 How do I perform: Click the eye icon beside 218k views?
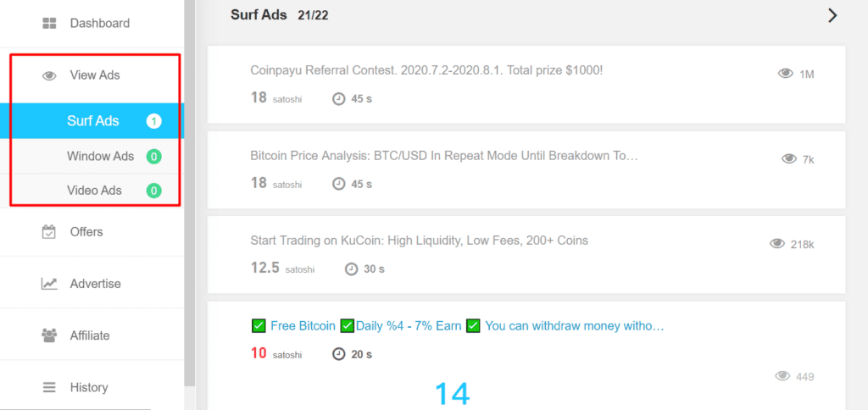777,243
